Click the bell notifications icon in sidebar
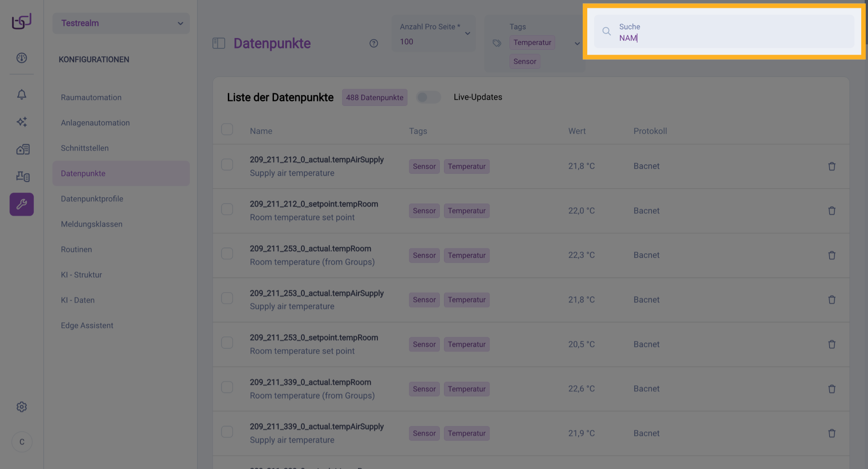The height and width of the screenshot is (469, 868). [22, 95]
